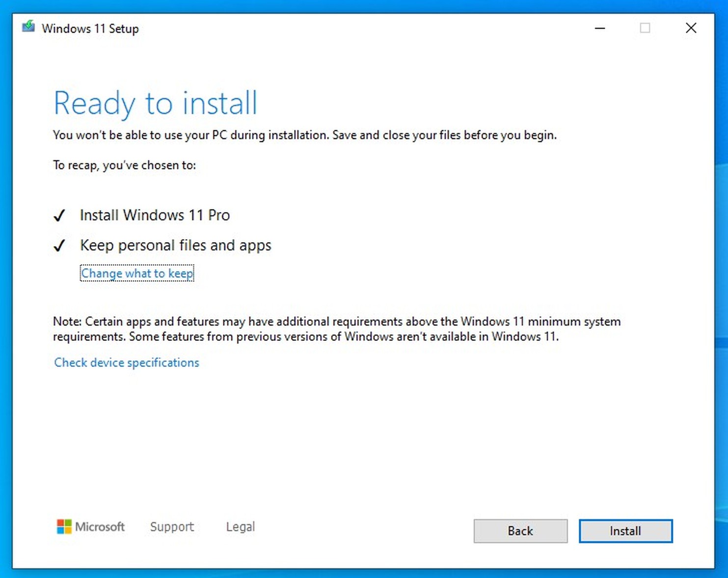Open the Legal link
728x578 pixels.
pos(241,526)
